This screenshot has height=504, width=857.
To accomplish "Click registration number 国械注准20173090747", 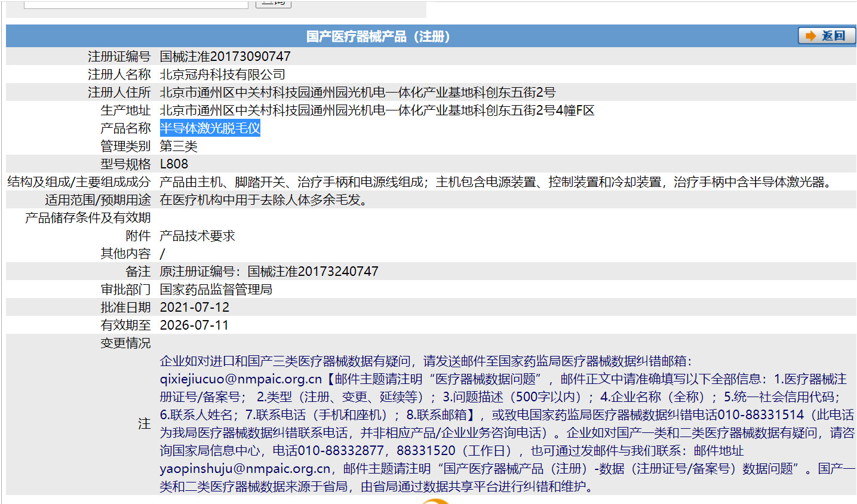I will (225, 56).
